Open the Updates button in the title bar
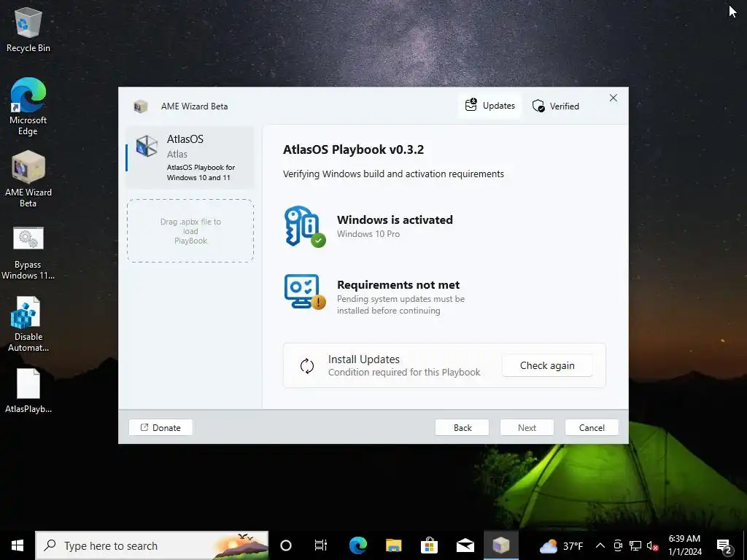Viewport: 747px width, 560px height. [x=490, y=106]
